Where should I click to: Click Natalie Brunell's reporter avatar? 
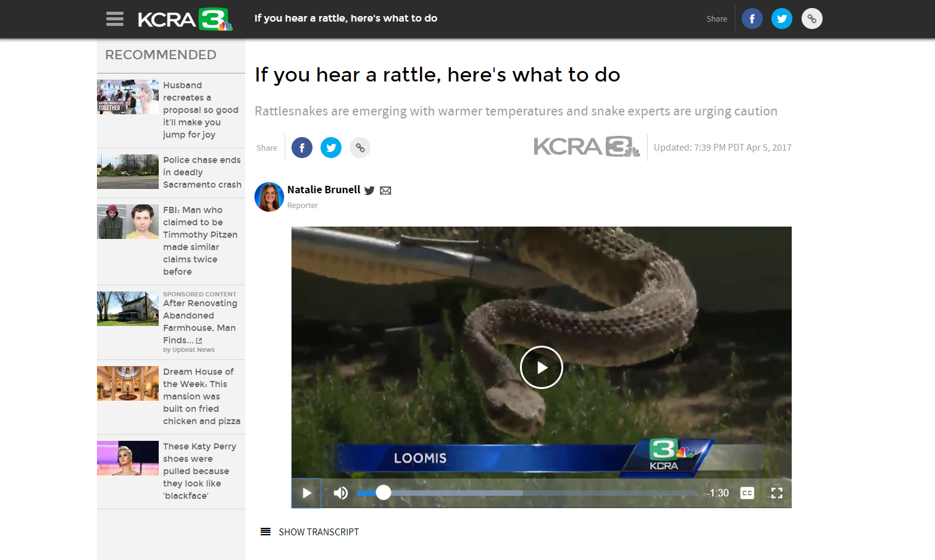269,197
